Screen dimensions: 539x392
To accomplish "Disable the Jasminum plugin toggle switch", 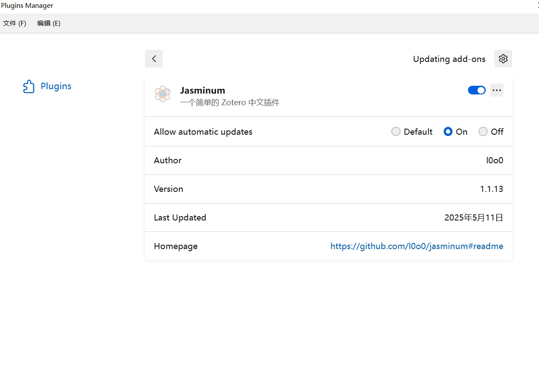I will pyautogui.click(x=477, y=90).
